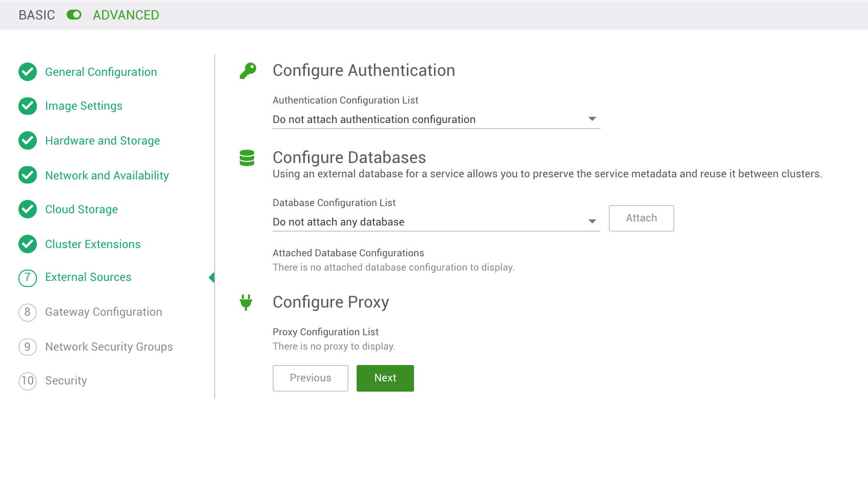
Task: Select the Security step in the sidebar
Action: click(x=66, y=381)
